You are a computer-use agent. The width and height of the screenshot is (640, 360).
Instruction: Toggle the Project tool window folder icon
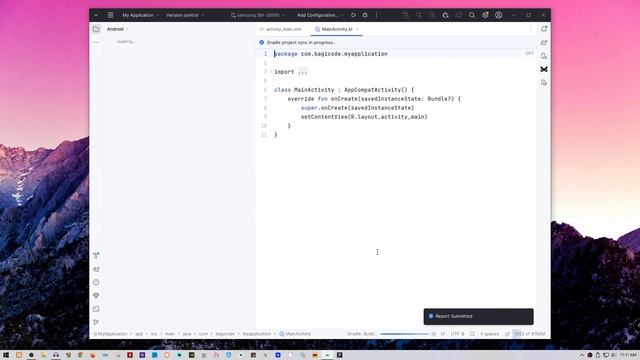pyautogui.click(x=96, y=29)
